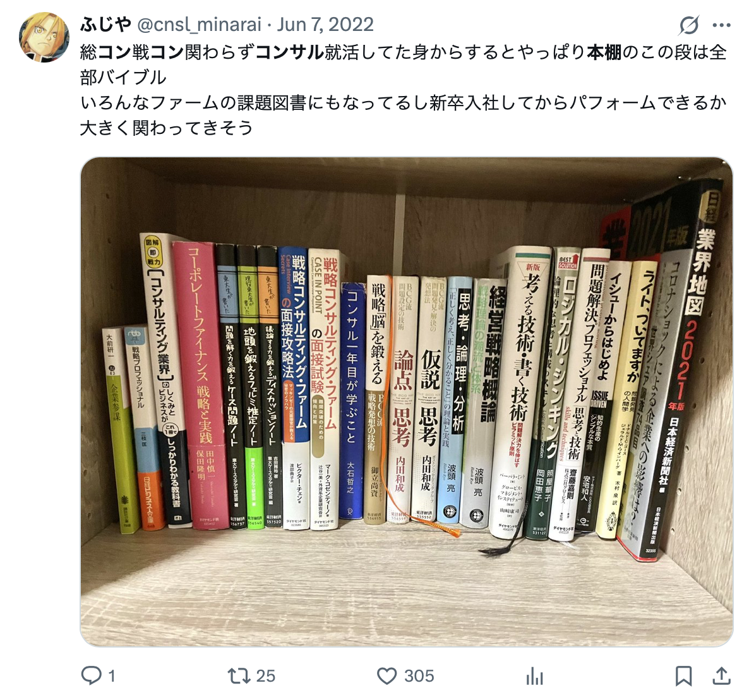The image size is (749, 700).
Task: Open ふじや's profile avatar
Action: (44, 37)
